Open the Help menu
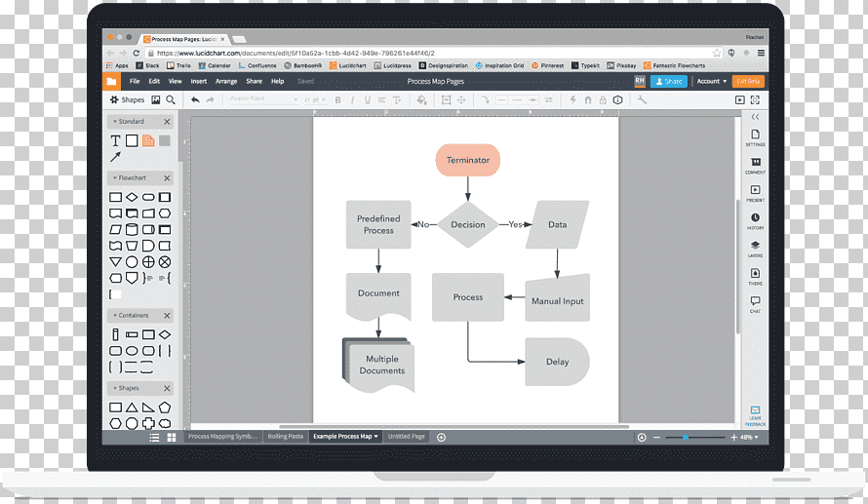868x504 pixels. click(277, 81)
